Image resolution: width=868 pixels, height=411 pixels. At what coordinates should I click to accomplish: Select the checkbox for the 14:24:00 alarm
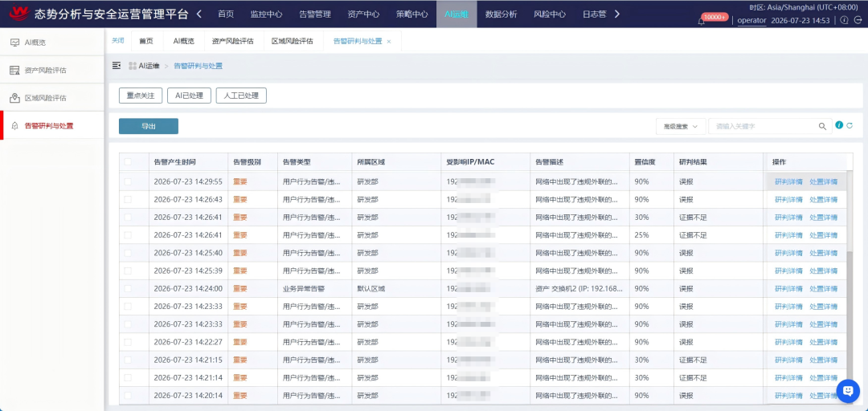pos(128,288)
